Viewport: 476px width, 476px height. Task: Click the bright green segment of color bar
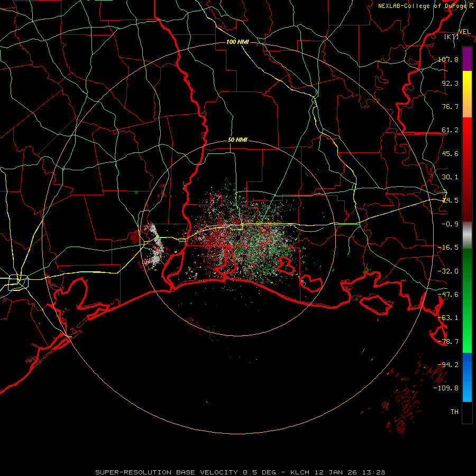pos(467,300)
